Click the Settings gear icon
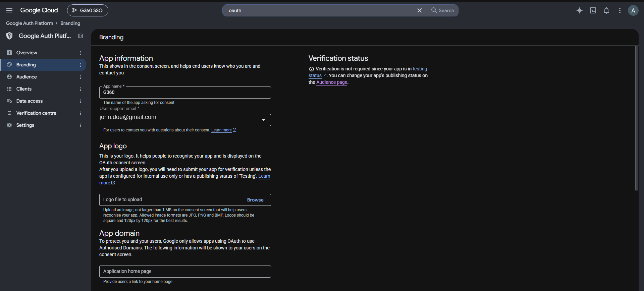 click(9, 125)
